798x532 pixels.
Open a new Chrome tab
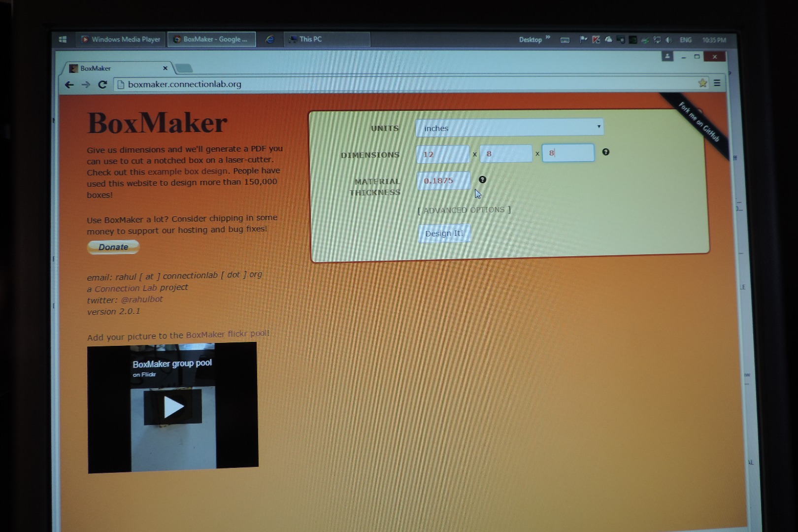click(x=184, y=68)
